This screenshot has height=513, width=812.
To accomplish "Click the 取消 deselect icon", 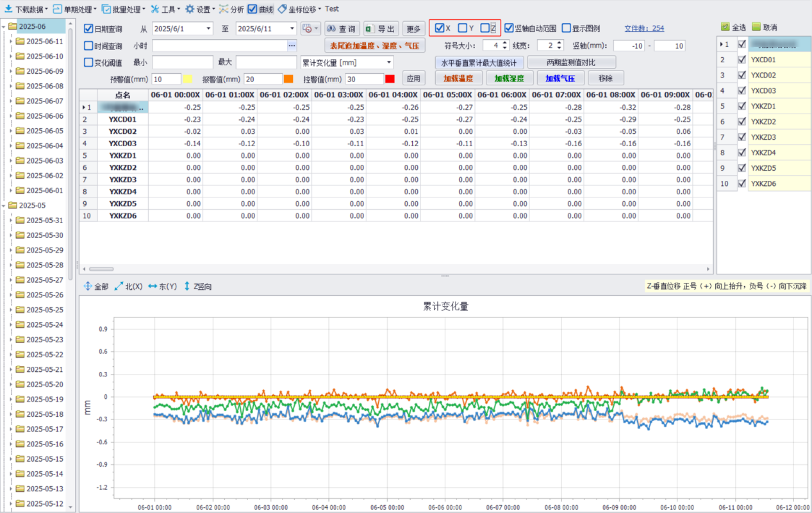I will [x=756, y=27].
